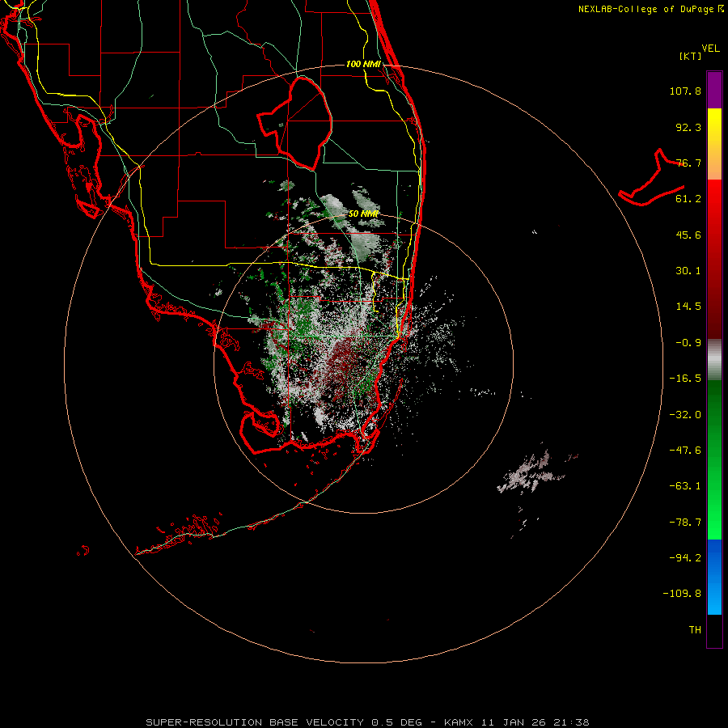The width and height of the screenshot is (728, 728).
Task: Select the -109.8 value on the velocity scale
Action: (682, 594)
